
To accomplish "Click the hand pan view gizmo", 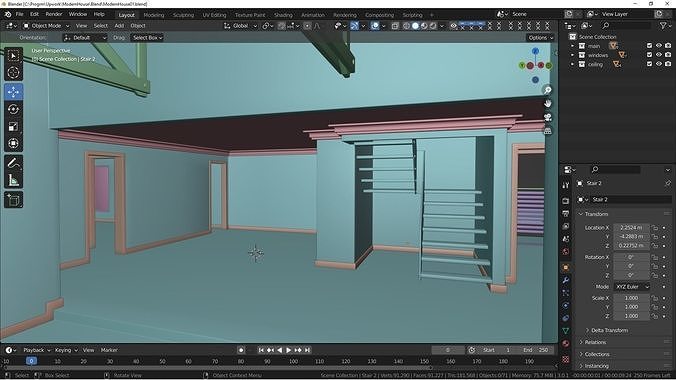I will coord(548,104).
